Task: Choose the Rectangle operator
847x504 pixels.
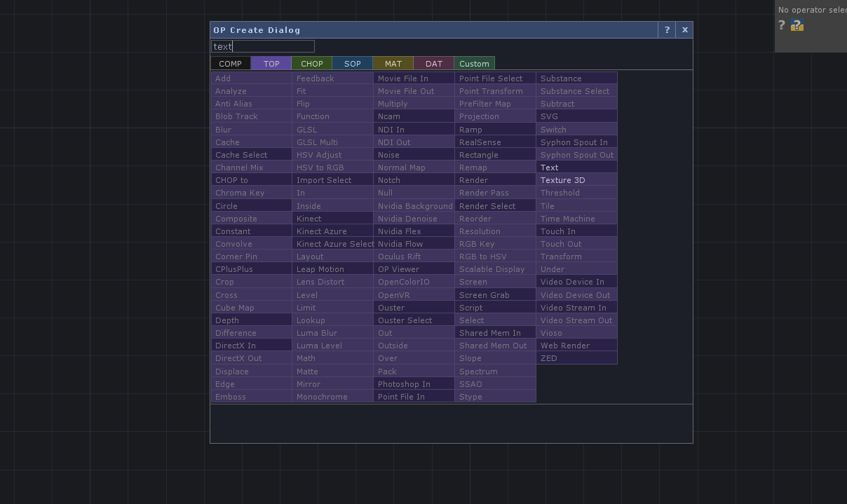Action: [x=496, y=155]
